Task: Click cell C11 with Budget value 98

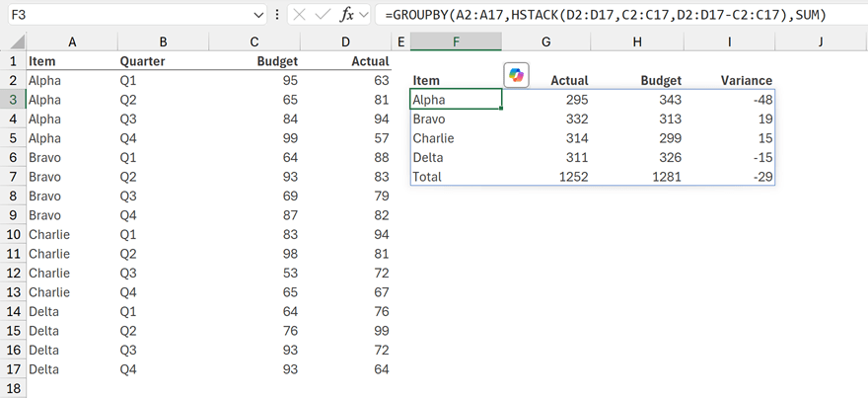Action: (x=254, y=254)
